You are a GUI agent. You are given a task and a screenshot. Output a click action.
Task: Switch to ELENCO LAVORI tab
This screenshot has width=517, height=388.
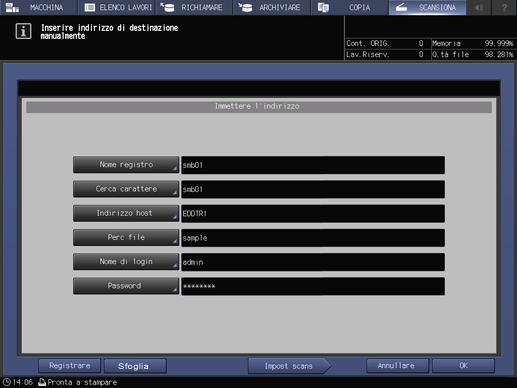tap(117, 7)
